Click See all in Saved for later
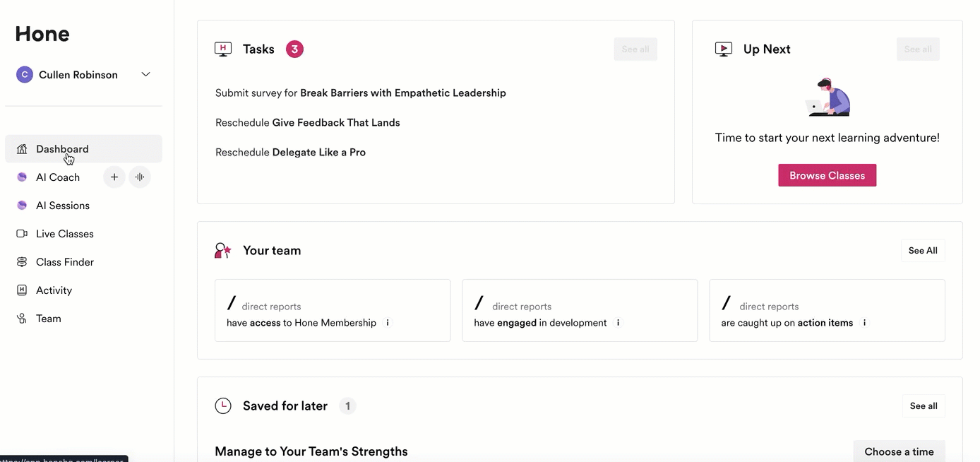 (x=924, y=406)
